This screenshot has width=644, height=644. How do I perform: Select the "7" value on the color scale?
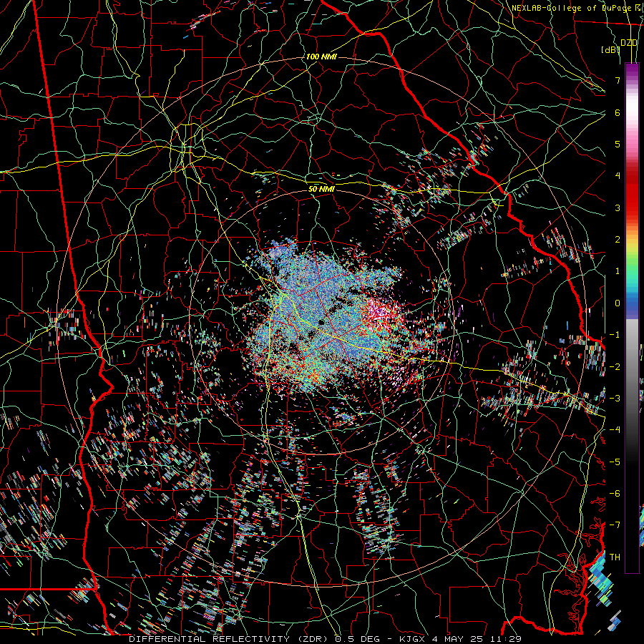(x=618, y=80)
